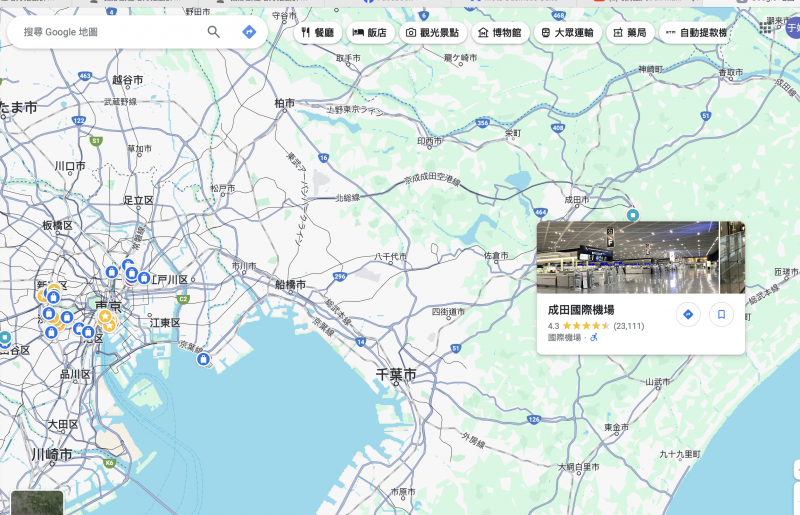
Task: Open directions with the blue arrow icon in search bar
Action: point(249,32)
